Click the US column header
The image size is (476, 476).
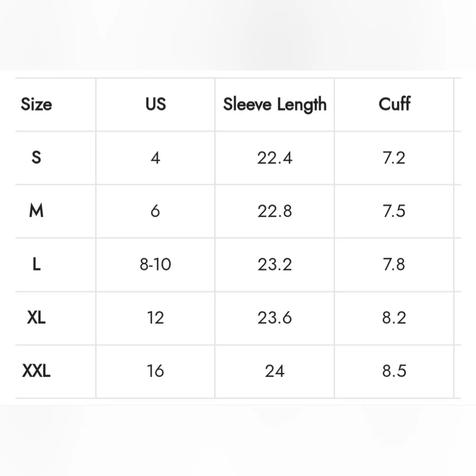coord(156,104)
